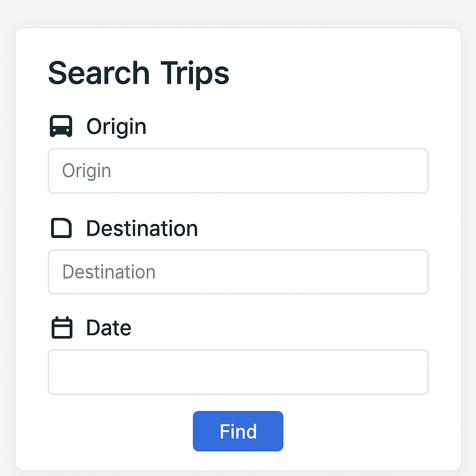The width and height of the screenshot is (476, 476).
Task: Submit the trip search with Find
Action: 238,431
